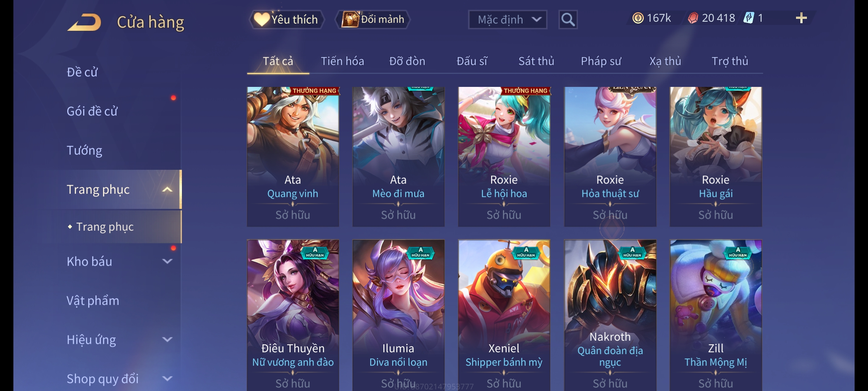Open the search magnifier icon
The image size is (868, 391).
click(x=568, y=20)
